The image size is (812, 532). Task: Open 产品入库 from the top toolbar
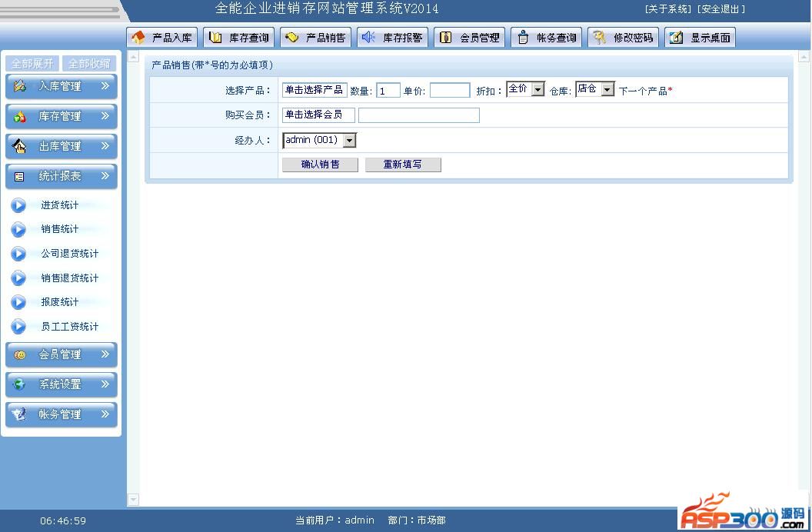pos(162,37)
